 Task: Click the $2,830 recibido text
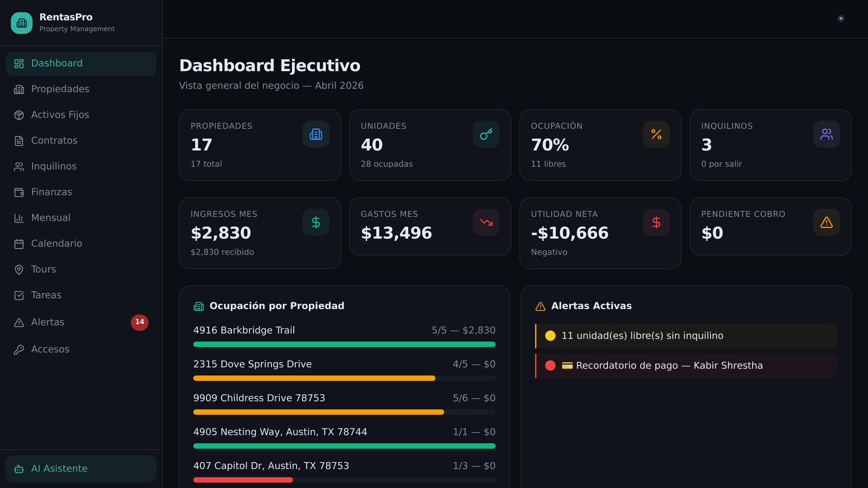[x=222, y=252]
